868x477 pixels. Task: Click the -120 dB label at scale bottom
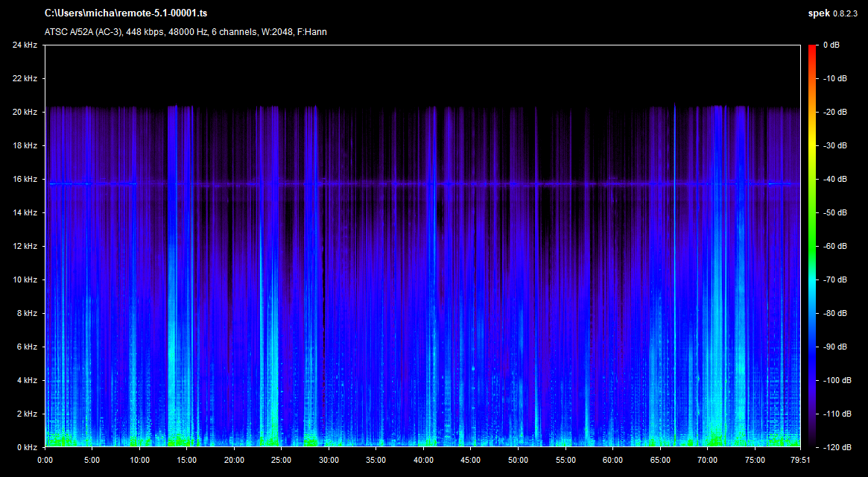tap(836, 447)
